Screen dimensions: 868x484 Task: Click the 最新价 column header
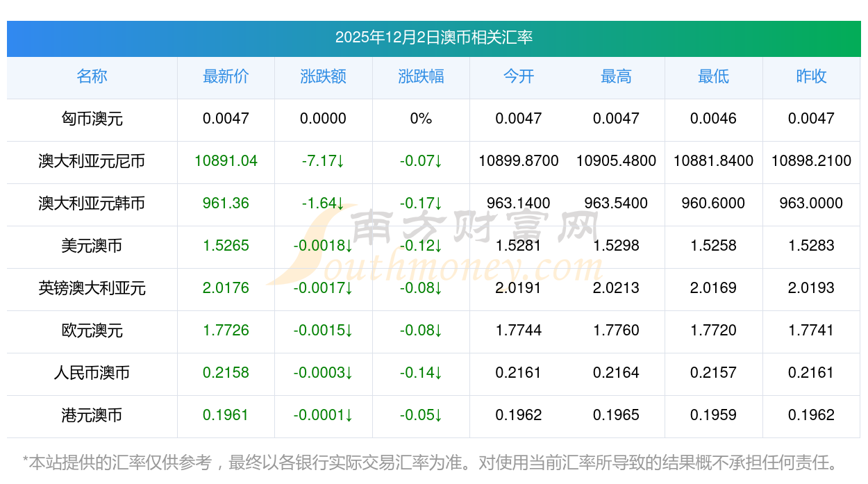226,76
